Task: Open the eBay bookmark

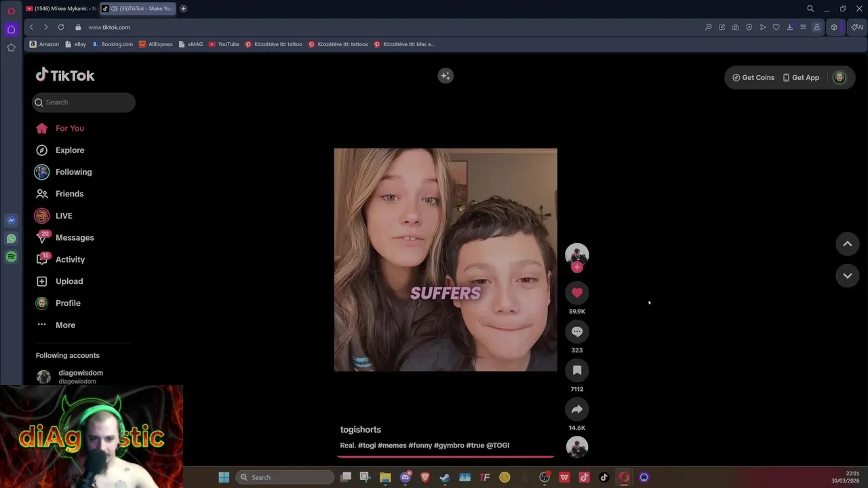Action: (x=75, y=44)
